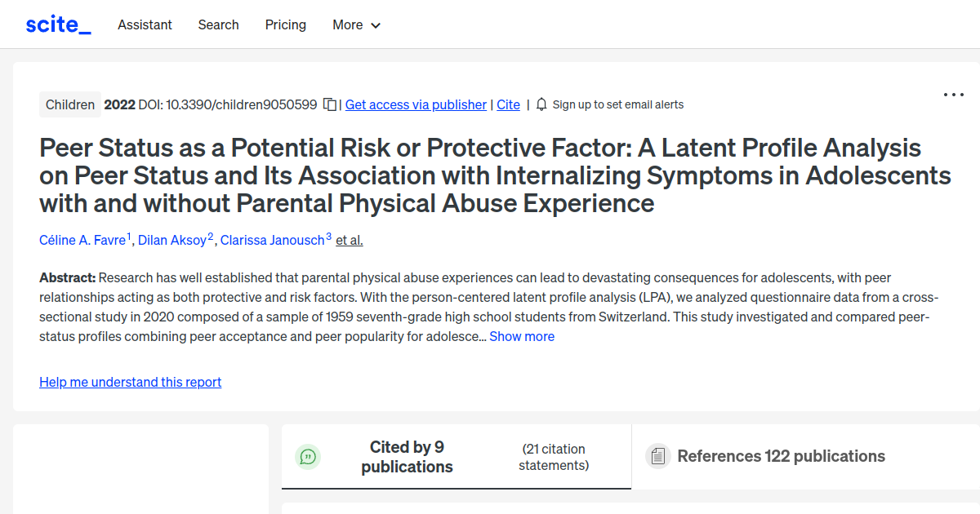Expand the abstract with Show more
This screenshot has width=980, height=514.
point(522,336)
